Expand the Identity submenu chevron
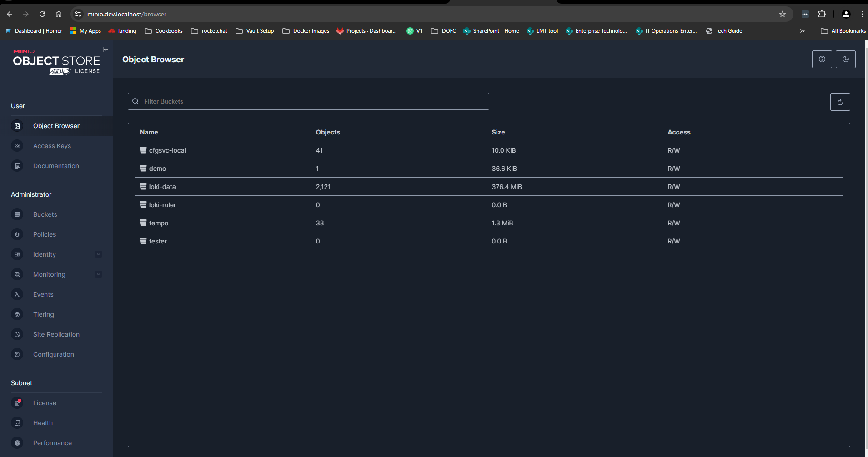 pyautogui.click(x=98, y=254)
